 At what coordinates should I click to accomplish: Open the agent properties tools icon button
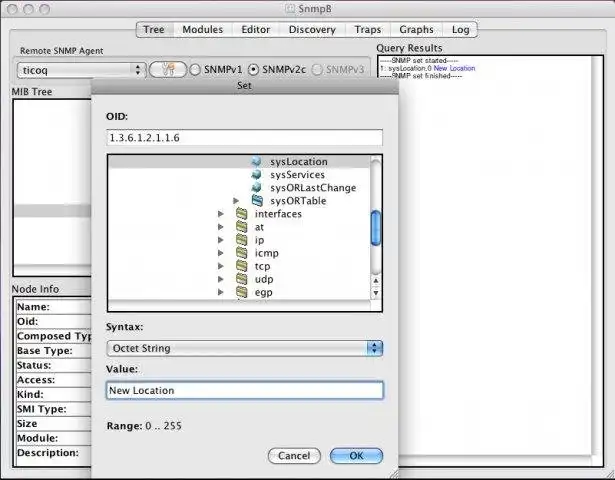click(x=168, y=70)
